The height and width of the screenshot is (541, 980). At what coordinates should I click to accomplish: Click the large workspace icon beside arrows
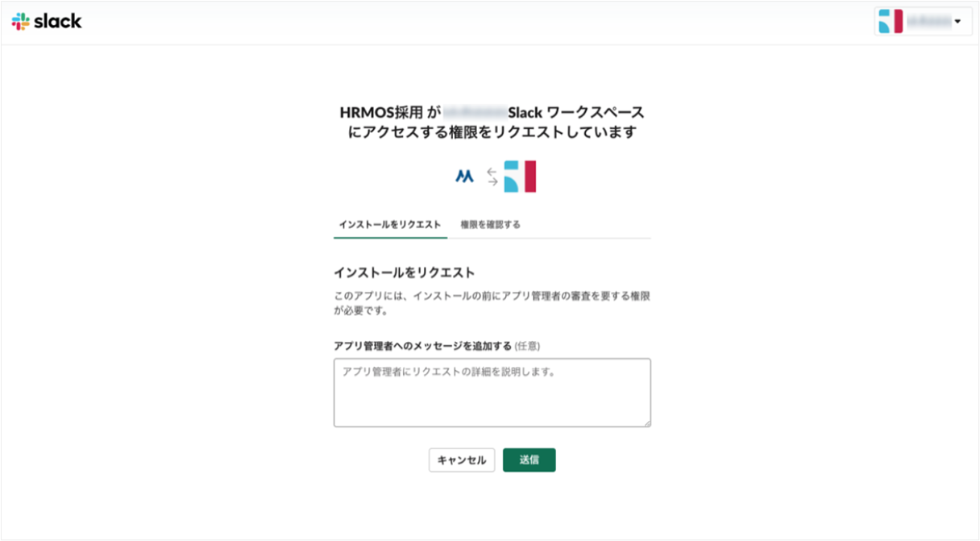[x=520, y=177]
